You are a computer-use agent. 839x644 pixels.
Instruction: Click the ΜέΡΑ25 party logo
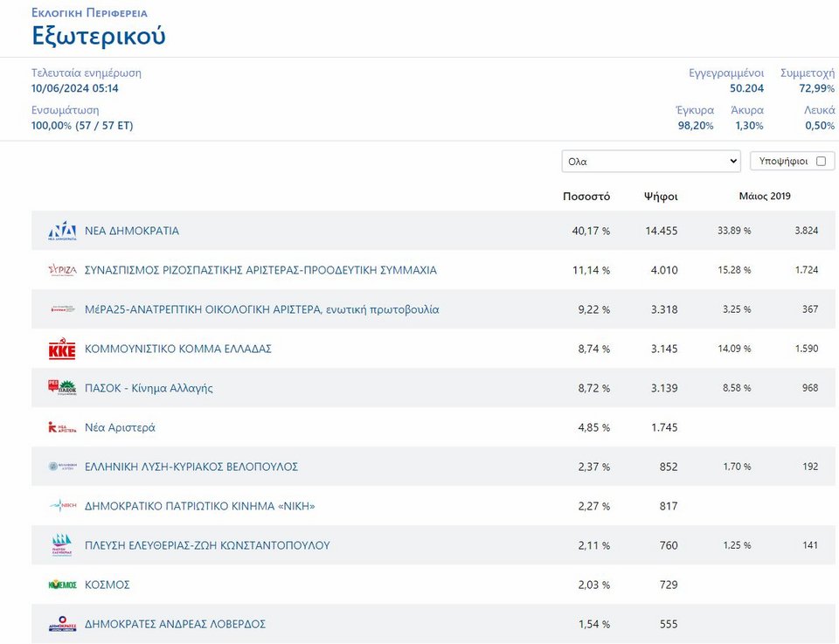coord(62,309)
